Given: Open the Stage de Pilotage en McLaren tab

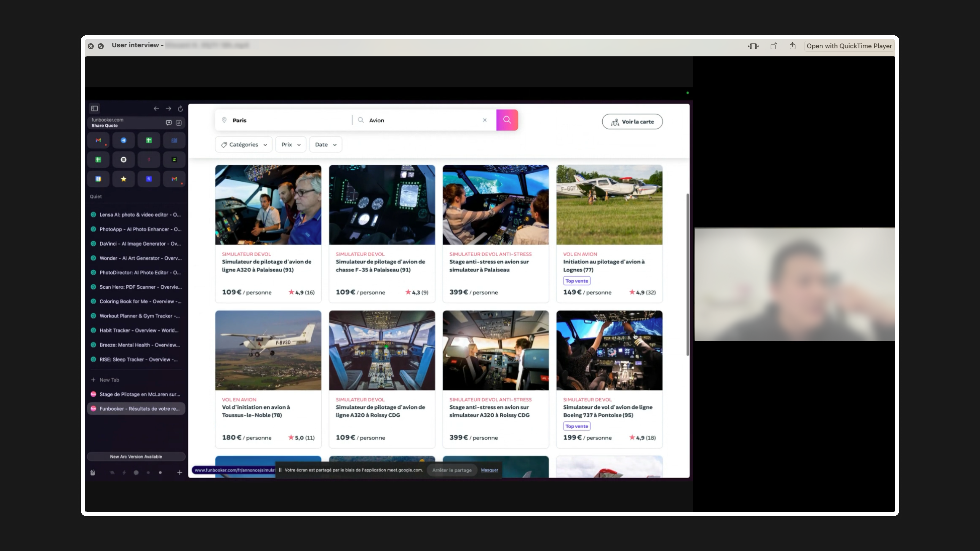Looking at the screenshot, I should [136, 394].
